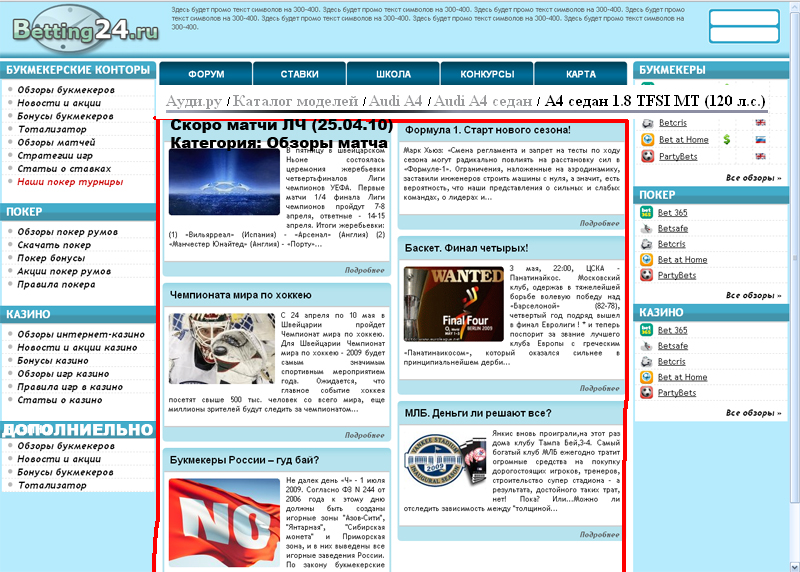Open the hockey goalie thumbnail

222,349
